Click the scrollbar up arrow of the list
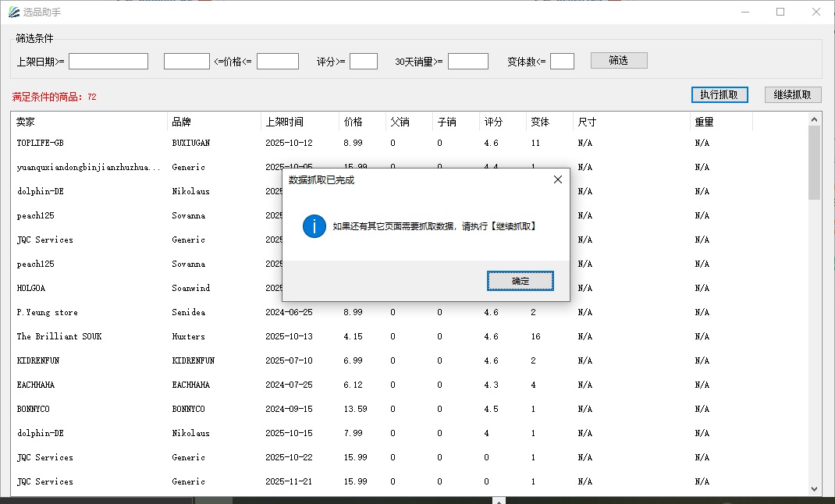The image size is (835, 504). pos(815,119)
